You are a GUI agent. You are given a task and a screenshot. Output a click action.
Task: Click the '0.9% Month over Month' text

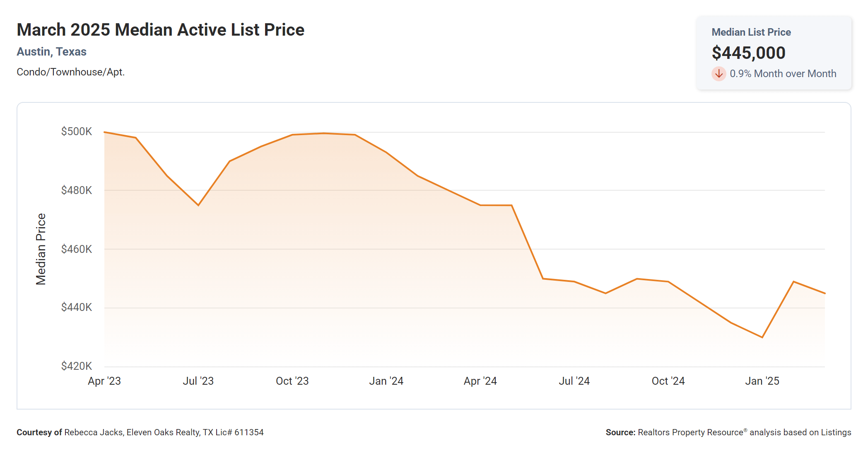[x=783, y=74]
